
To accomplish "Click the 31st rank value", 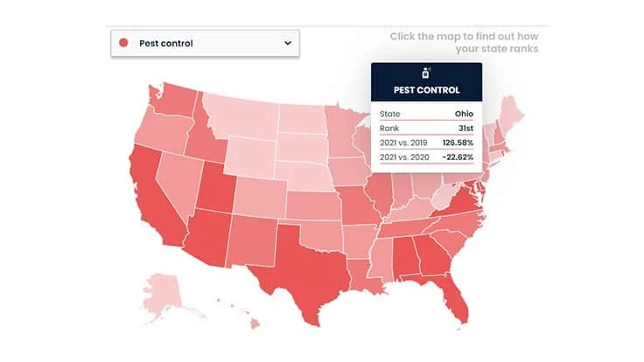I will pyautogui.click(x=465, y=128).
